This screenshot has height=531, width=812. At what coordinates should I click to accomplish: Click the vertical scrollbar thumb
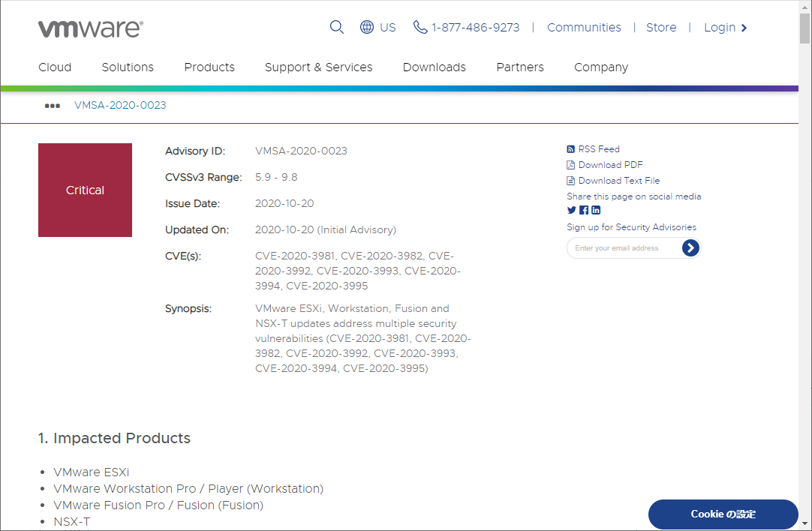(804, 28)
